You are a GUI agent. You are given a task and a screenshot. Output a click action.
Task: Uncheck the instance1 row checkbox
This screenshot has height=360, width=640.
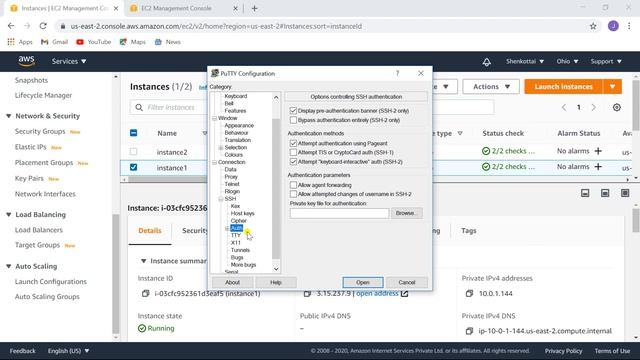click(133, 167)
